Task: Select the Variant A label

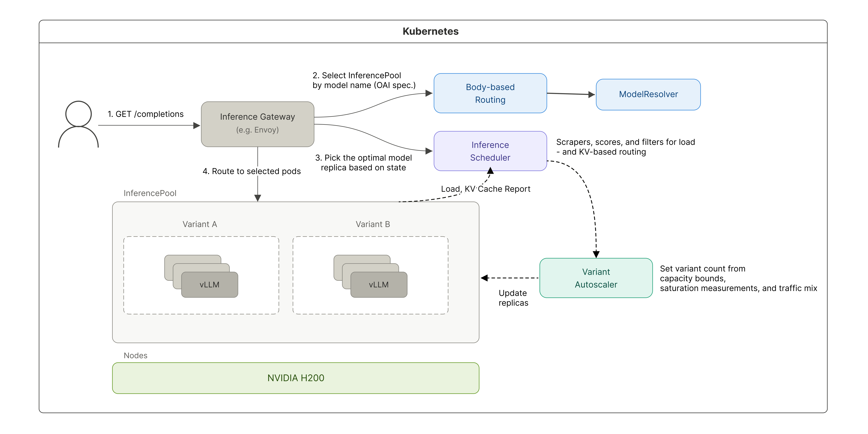Action: 199,224
